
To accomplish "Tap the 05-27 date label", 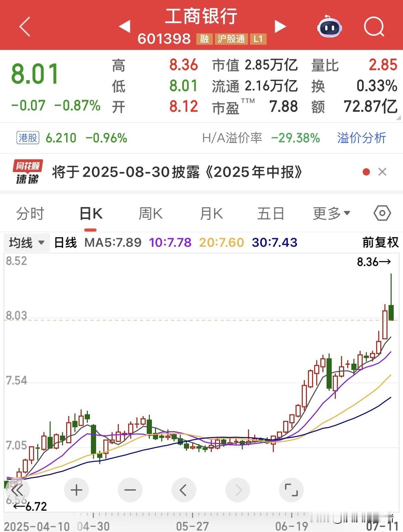I will (x=193, y=526).
